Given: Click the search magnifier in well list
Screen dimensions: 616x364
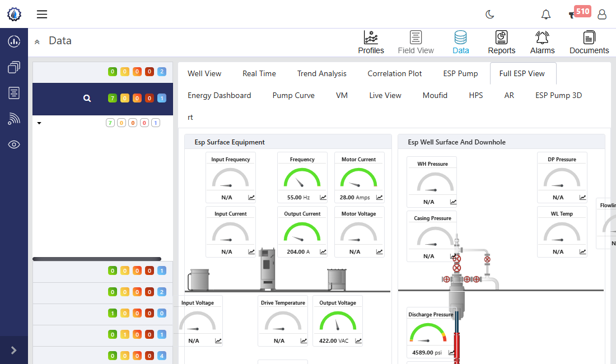Looking at the screenshot, I should [87, 99].
